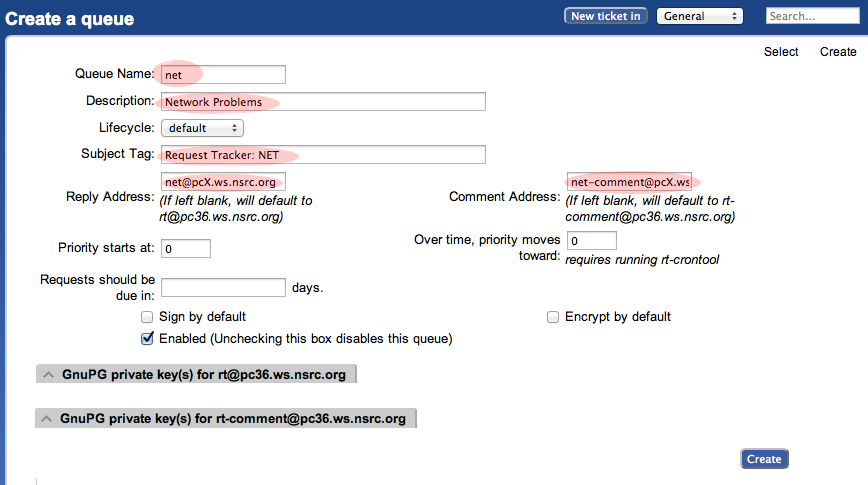This screenshot has width=868, height=485.
Task: Click the Requests due in days field
Action: point(223,287)
